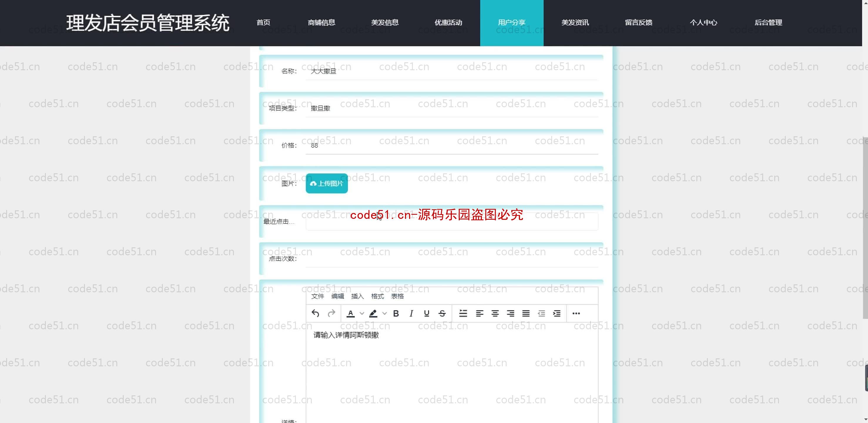Click the 点击次数 input field
Image resolution: width=868 pixels, height=423 pixels.
point(452,259)
